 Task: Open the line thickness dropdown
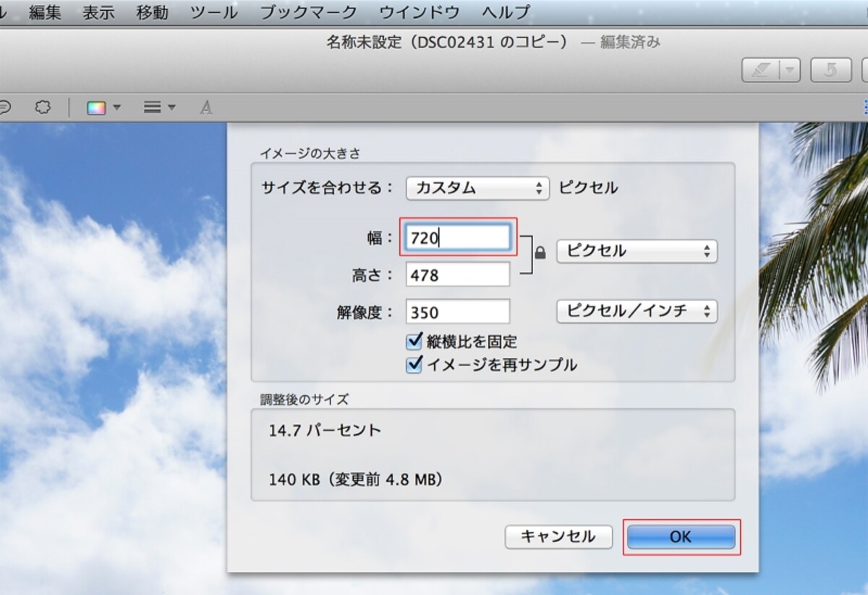160,108
